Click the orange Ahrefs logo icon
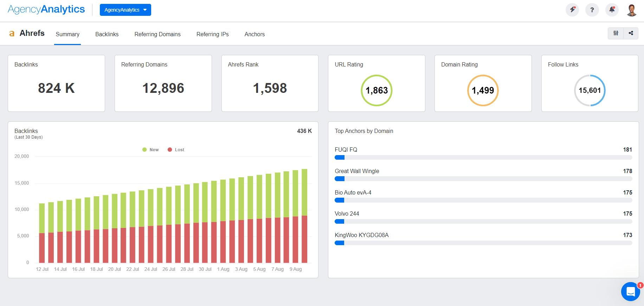The image size is (644, 306). pos(12,33)
